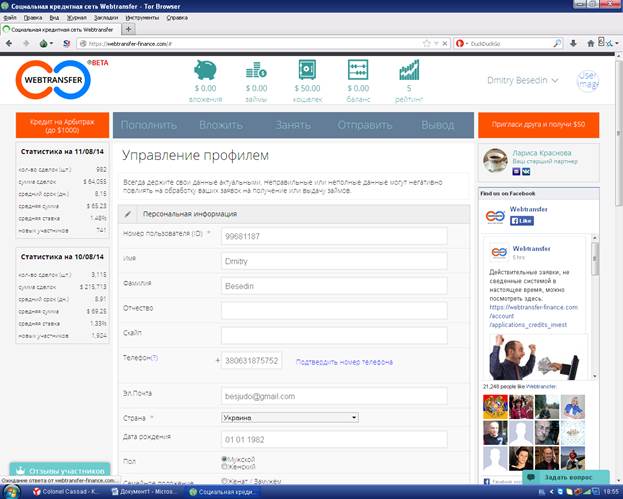Click Кредит на Арбитраж orange button
Screen dimensions: 623x499
[x=62, y=125]
